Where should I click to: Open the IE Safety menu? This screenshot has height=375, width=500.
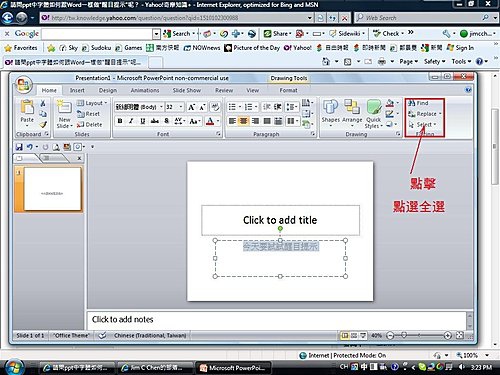pos(434,62)
